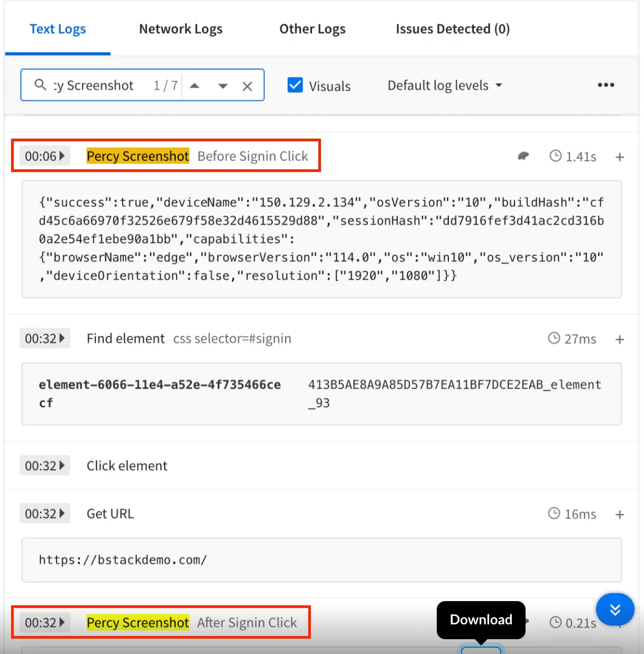Go to previous search match
The width and height of the screenshot is (644, 654).
(195, 86)
